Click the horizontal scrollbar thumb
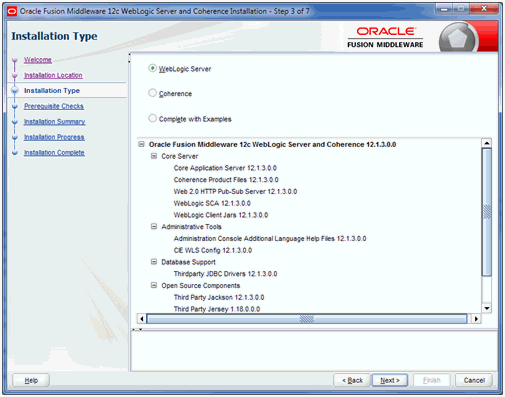505x397 pixels. pyautogui.click(x=307, y=319)
